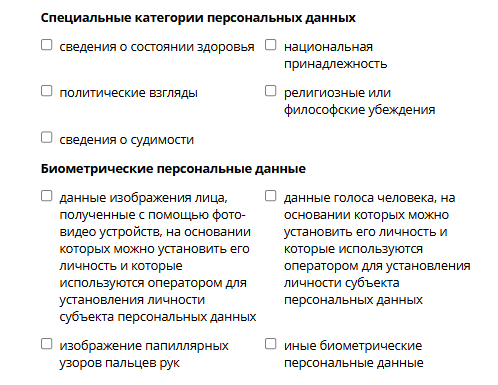Click the 'изображение папиллярных узоров пальцев рук' label

click(x=144, y=354)
